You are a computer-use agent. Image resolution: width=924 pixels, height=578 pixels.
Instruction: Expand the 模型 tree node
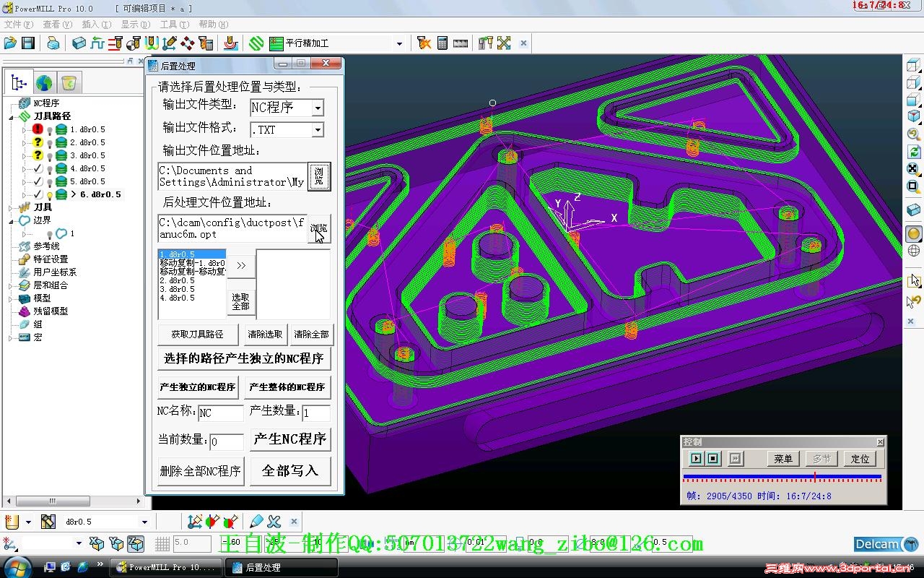[11, 298]
